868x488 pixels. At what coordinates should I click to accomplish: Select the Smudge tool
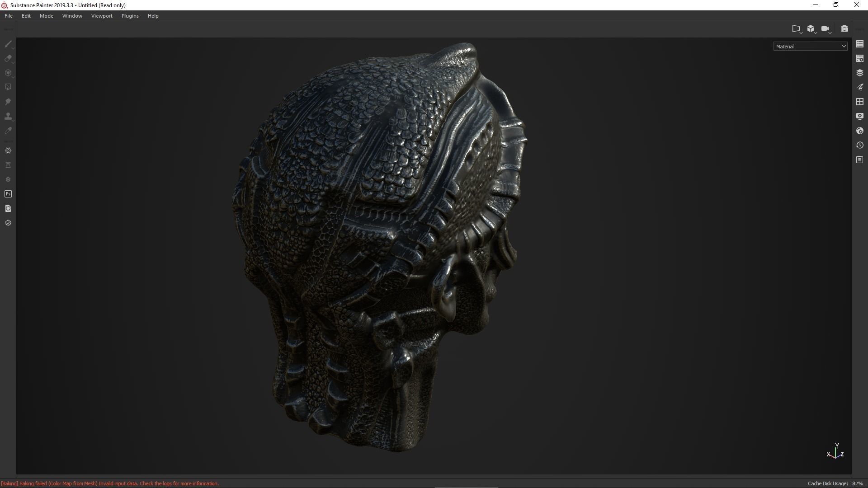8,102
